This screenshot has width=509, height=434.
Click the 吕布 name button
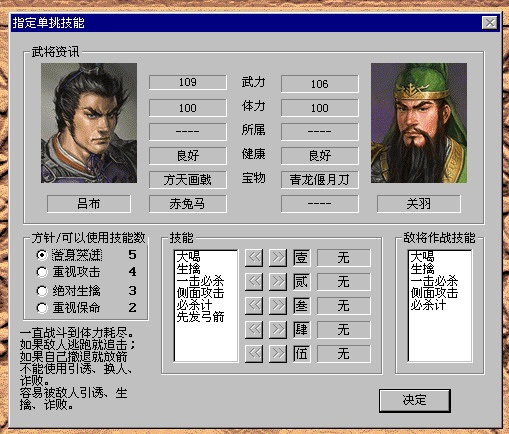point(89,203)
